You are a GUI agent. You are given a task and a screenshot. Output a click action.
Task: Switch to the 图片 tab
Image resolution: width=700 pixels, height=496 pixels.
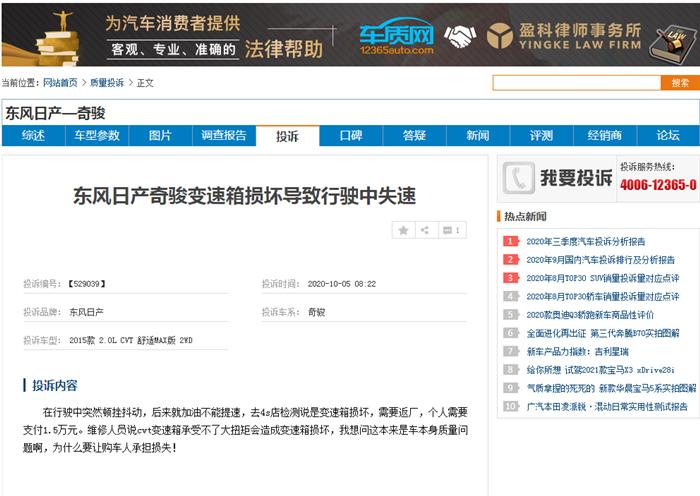tap(160, 136)
